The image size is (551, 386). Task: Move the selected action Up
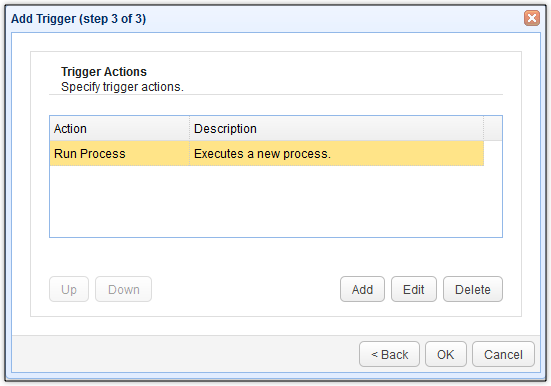(x=69, y=289)
